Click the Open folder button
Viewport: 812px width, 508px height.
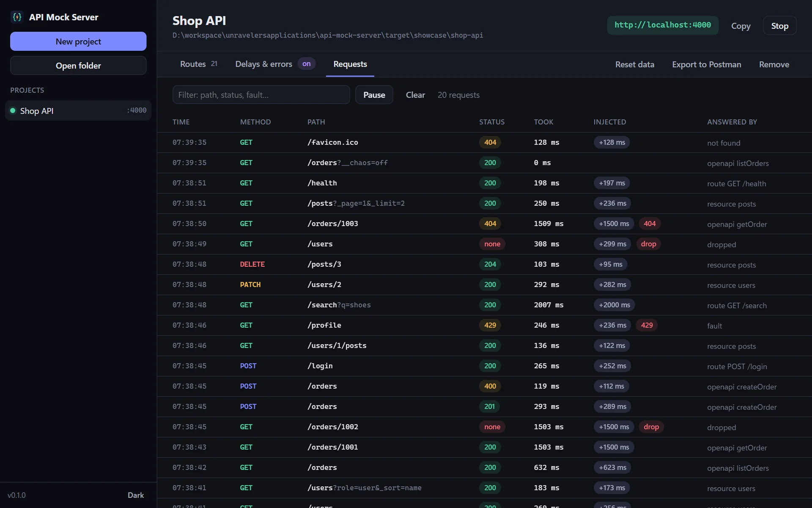tap(78, 66)
